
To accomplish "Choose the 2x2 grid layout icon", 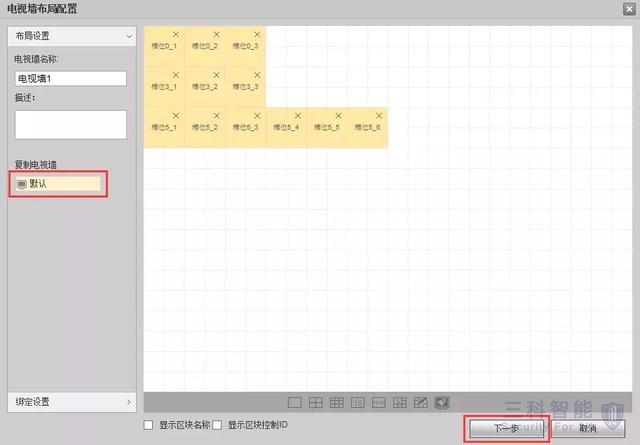I will coord(315,402).
